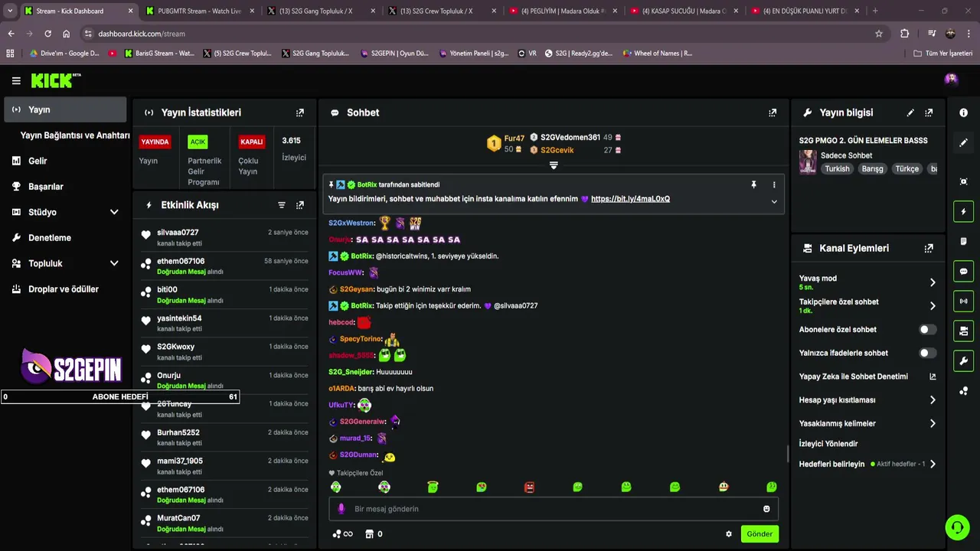This screenshot has height=551, width=980.
Task: Click the chat panel scrollbar
Action: (x=788, y=454)
